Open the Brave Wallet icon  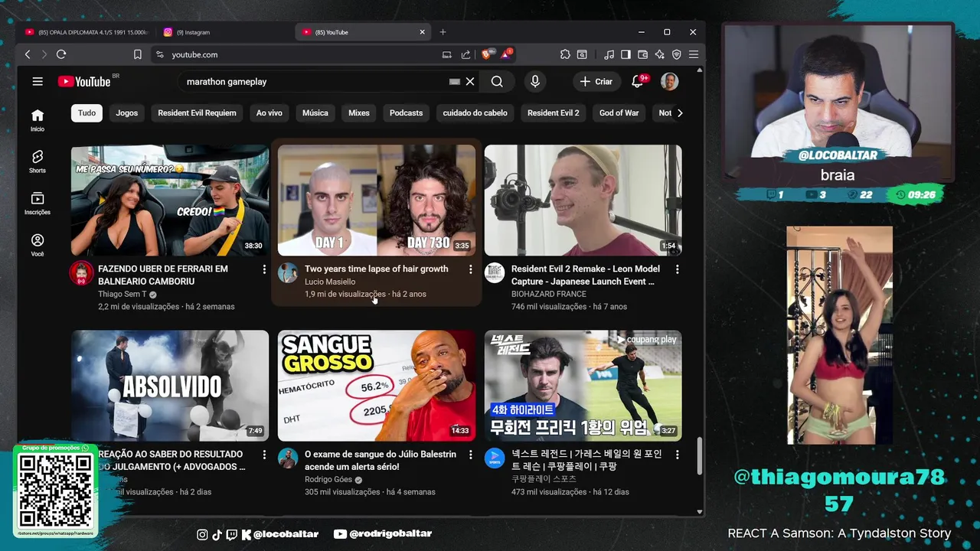pyautogui.click(x=642, y=54)
